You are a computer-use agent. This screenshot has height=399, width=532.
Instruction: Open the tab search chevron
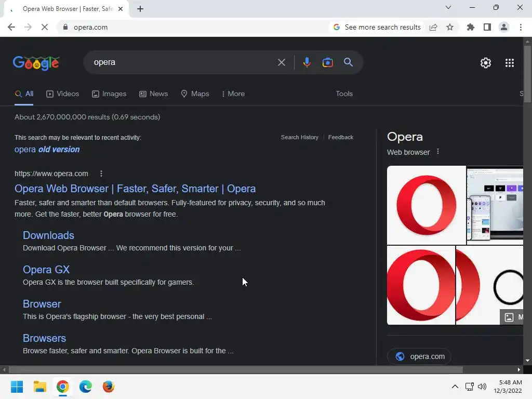click(448, 7)
